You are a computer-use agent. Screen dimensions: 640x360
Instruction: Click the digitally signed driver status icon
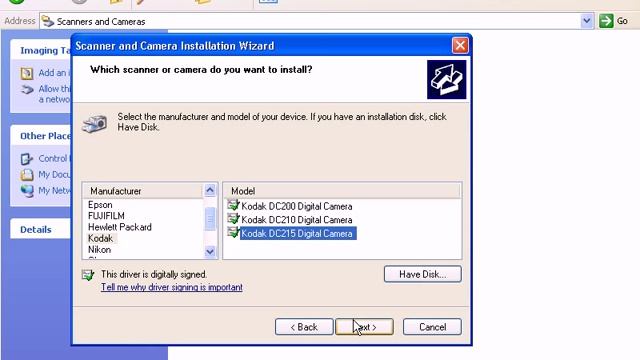88,275
